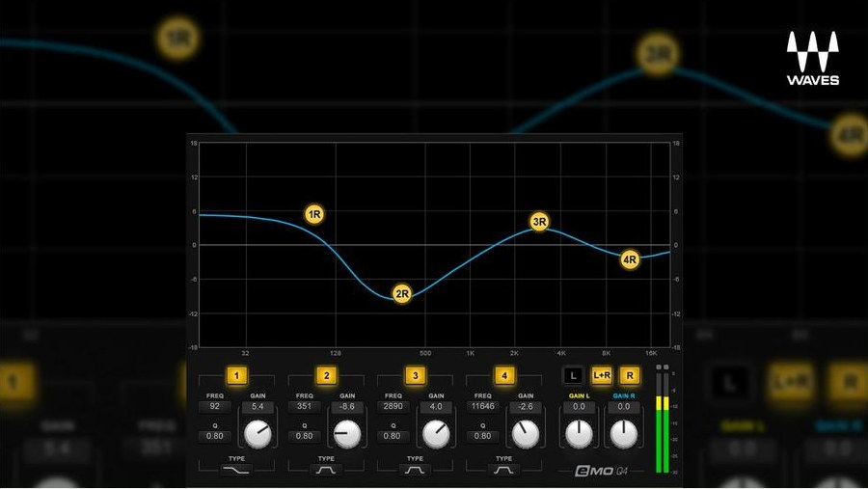The height and width of the screenshot is (489, 868).
Task: Toggle band 3 on/off button
Action: tap(415, 376)
